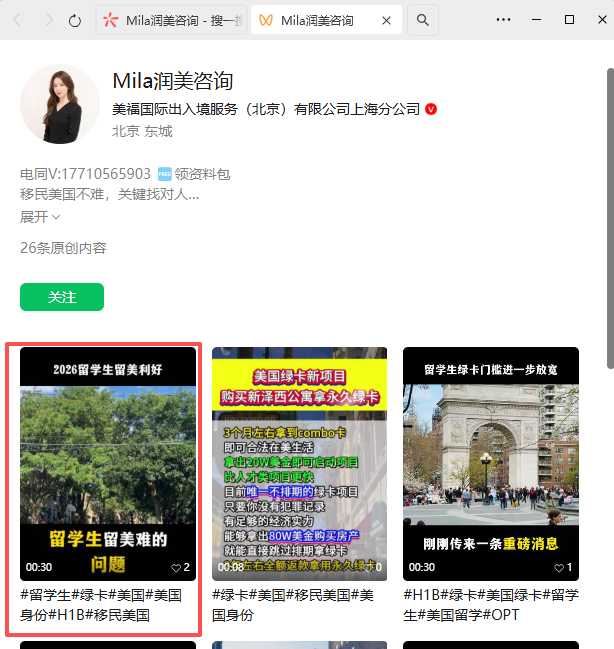Click caption '#绿卡#美国#移民美国#美国身份'
The width and height of the screenshot is (614, 649).
(x=293, y=605)
